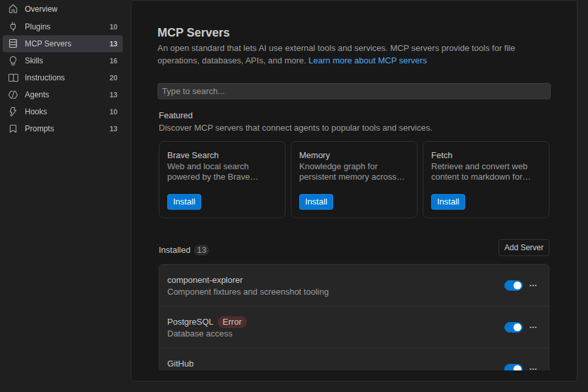The width and height of the screenshot is (588, 392).
Task: Click the Prompts bookmark icon
Action: click(13, 129)
